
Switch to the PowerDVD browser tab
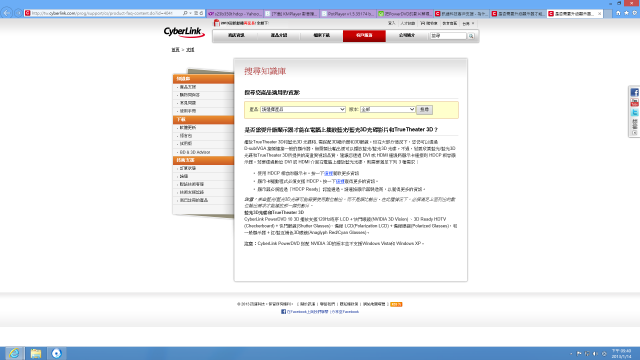pos(405,13)
